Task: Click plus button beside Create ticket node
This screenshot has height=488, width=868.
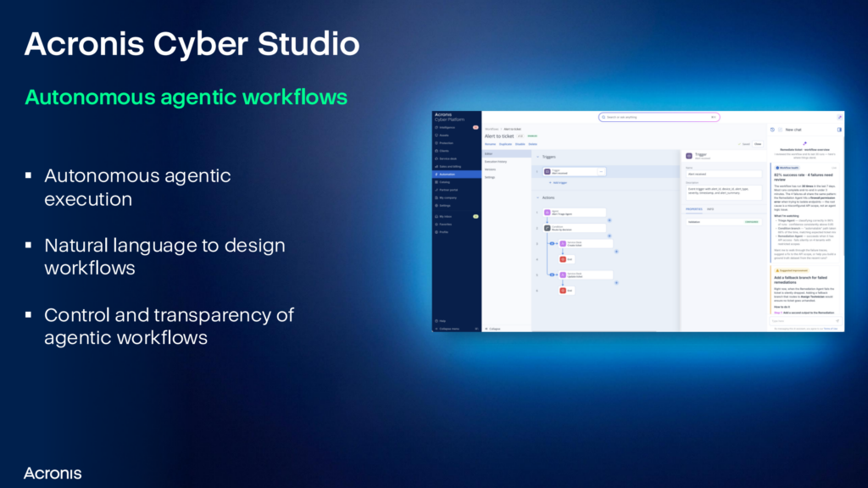Action: [616, 251]
